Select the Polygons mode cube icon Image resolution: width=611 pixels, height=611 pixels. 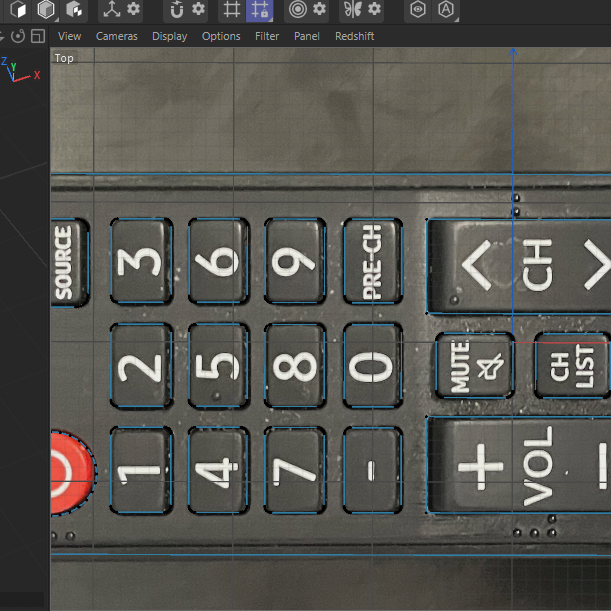(x=18, y=9)
